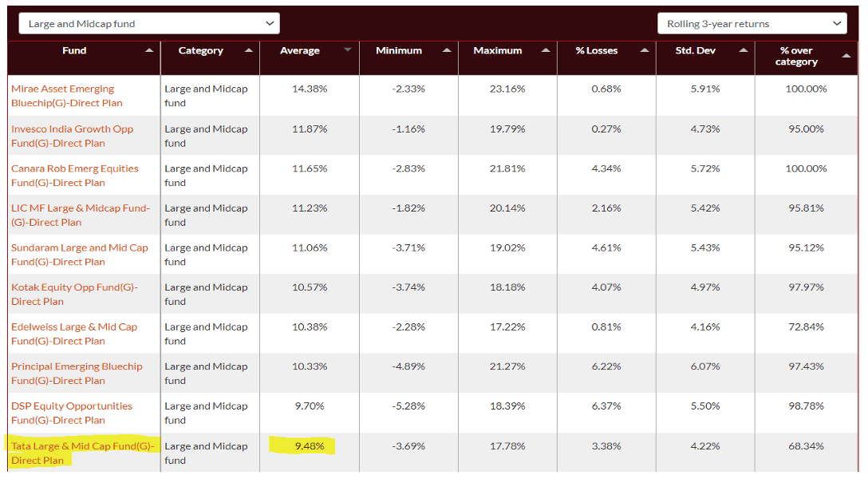
Task: Click the Maximum column header label
Action: 498,50
